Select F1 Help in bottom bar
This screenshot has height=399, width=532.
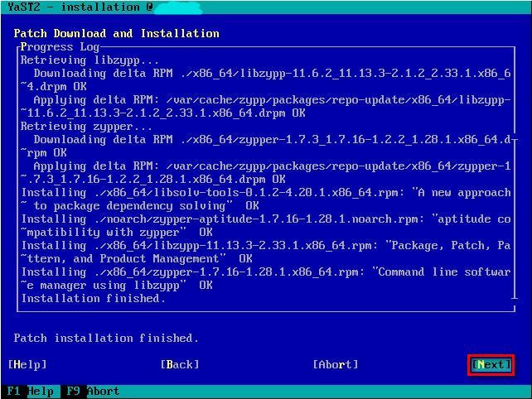pyautogui.click(x=30, y=392)
